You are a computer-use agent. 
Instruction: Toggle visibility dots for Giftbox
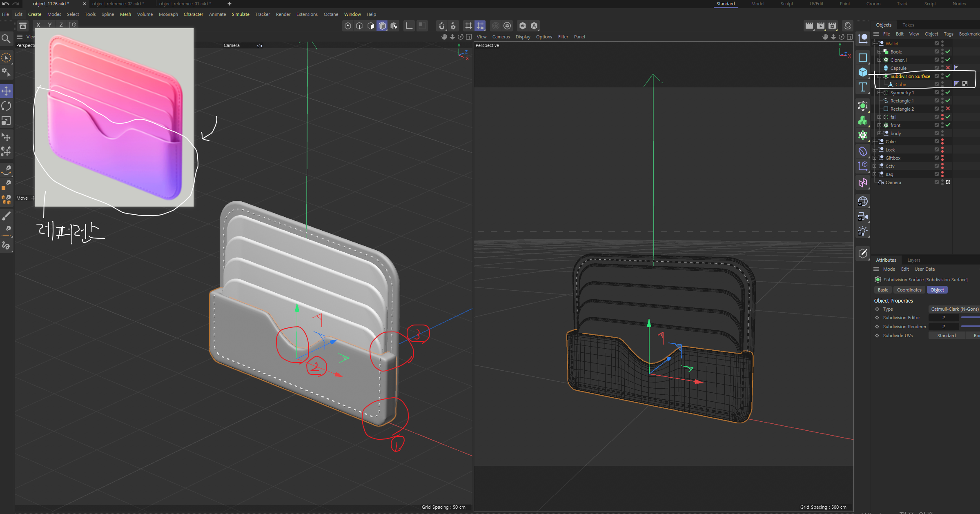pyautogui.click(x=942, y=158)
